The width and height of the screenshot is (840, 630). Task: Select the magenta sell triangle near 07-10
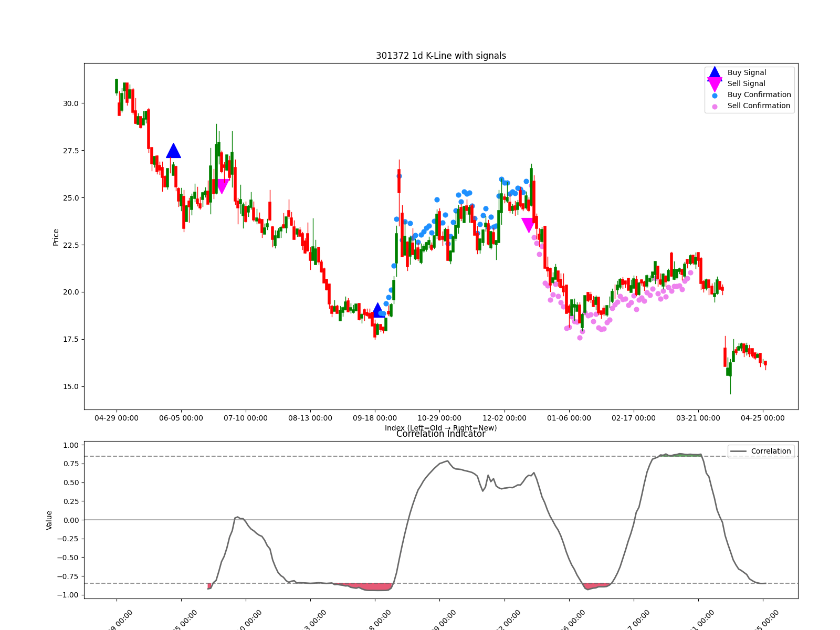(222, 186)
